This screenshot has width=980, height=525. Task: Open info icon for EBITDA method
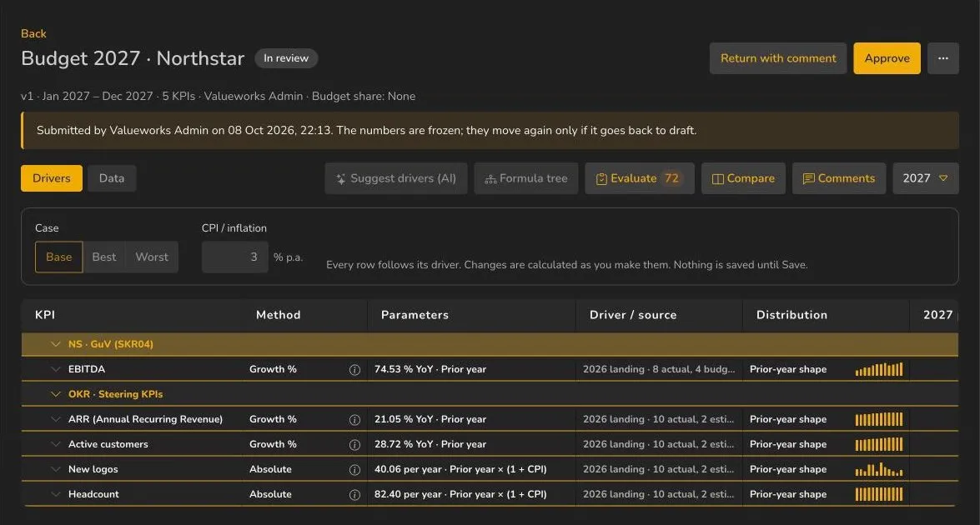point(354,369)
